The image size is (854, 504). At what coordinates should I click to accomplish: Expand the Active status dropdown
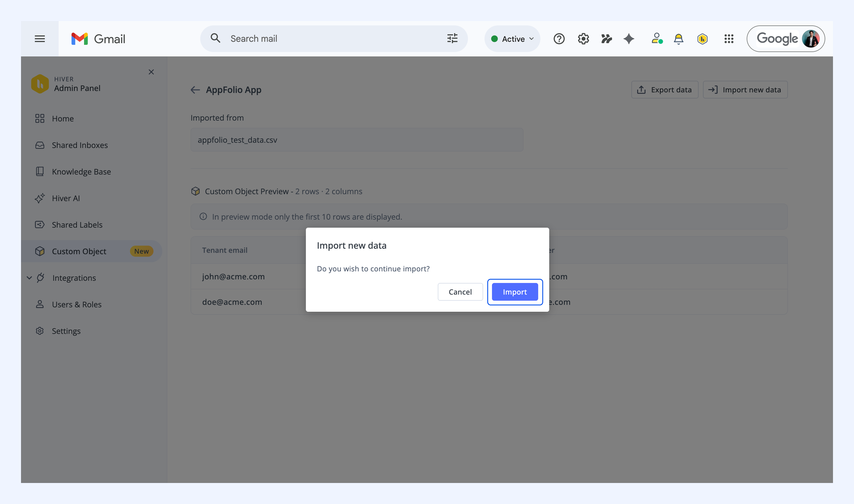512,39
